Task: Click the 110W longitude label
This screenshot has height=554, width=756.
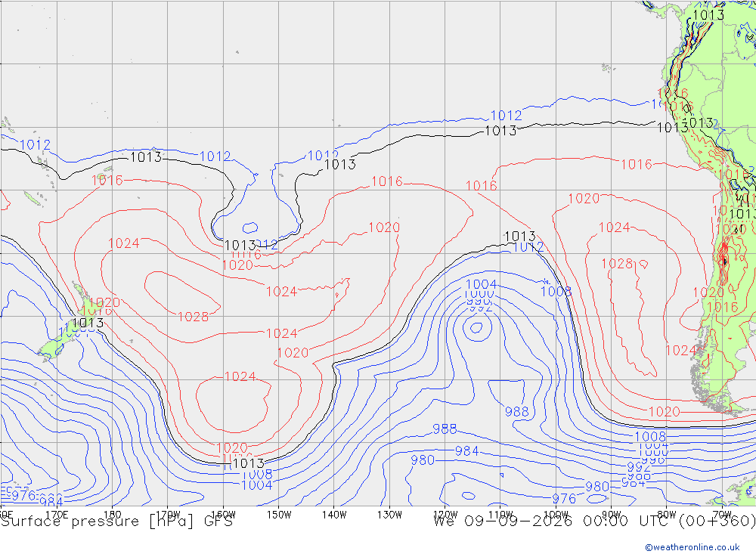Action: point(500,515)
